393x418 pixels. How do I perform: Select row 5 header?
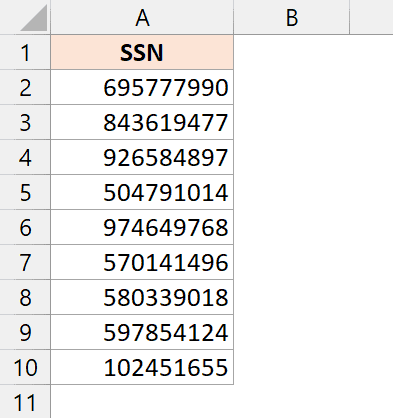click(25, 192)
